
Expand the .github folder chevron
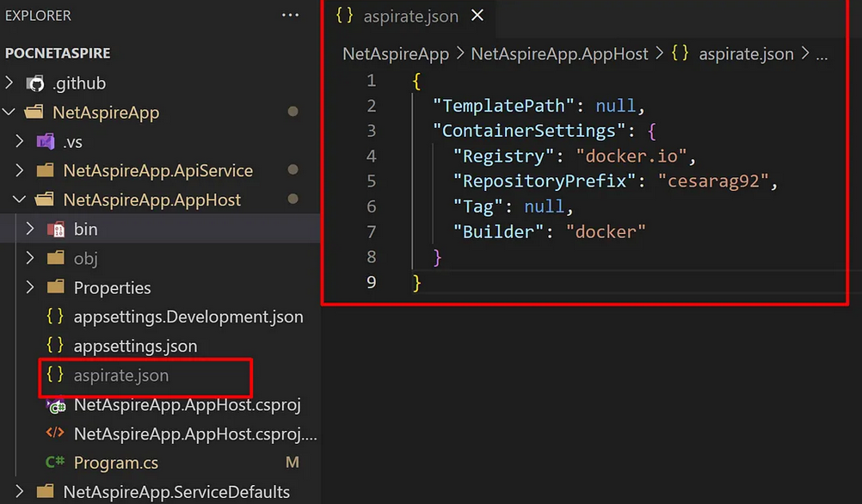click(x=9, y=83)
